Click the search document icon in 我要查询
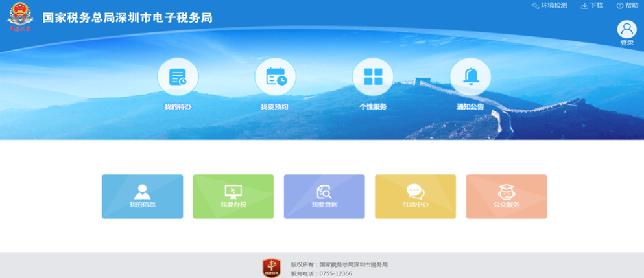 (x=324, y=192)
